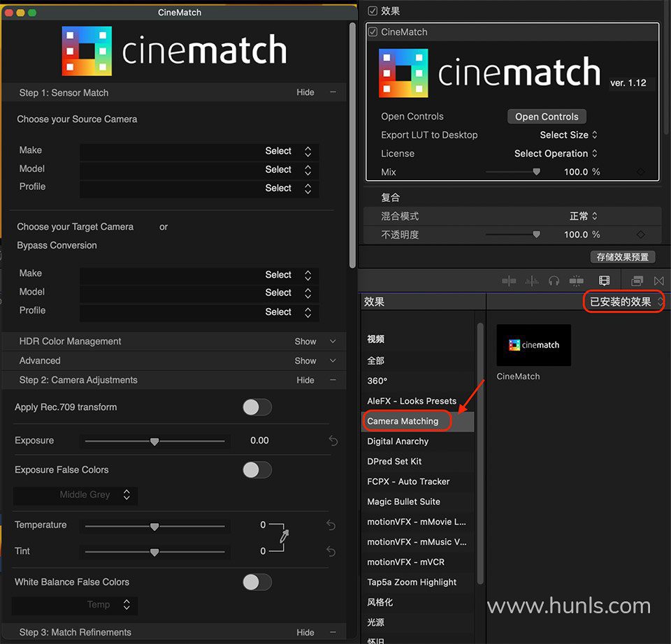Open the target camera Make dropdown
Image resolution: width=671 pixels, height=644 pixels.
tap(199, 275)
